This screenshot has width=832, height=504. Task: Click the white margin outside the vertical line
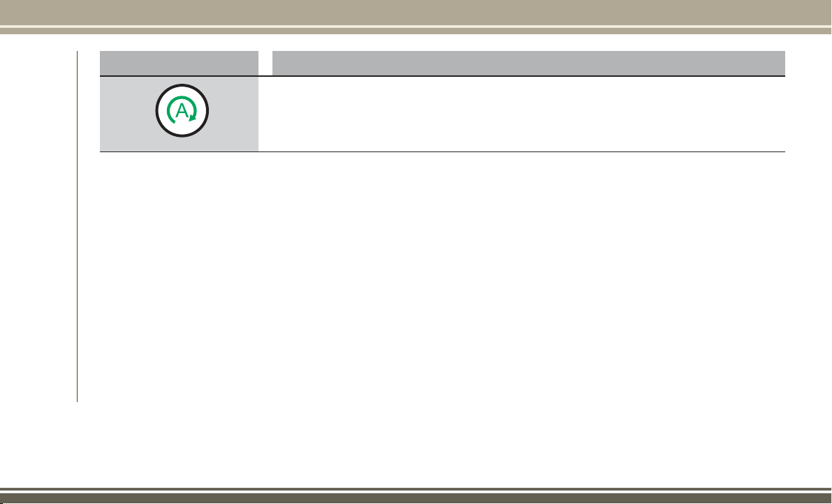pos(38,226)
